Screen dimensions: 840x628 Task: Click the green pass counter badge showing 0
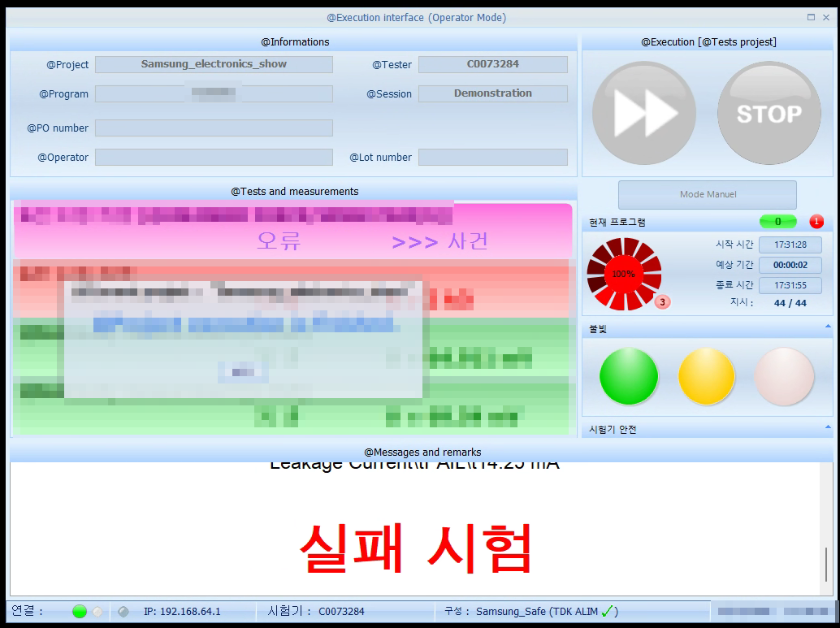pos(777,222)
